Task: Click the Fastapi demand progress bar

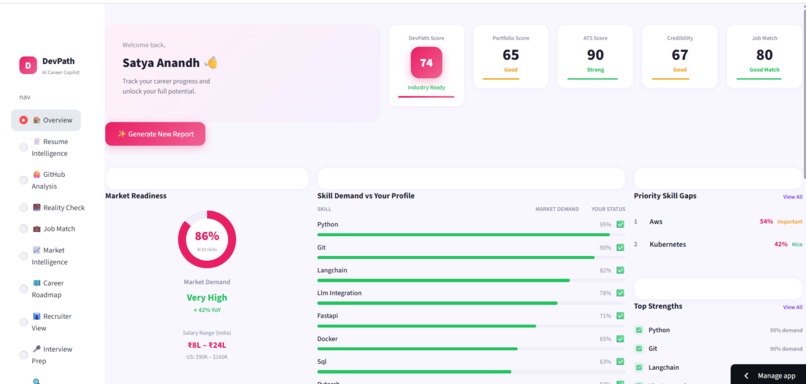Action: click(x=471, y=326)
